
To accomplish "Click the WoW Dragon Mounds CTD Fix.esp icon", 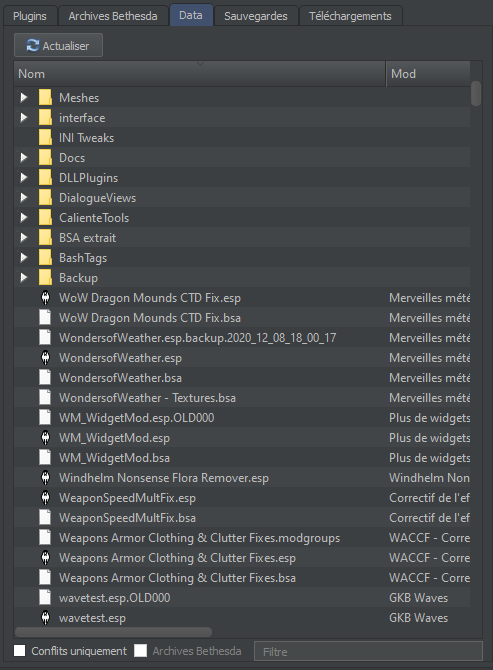I will [45, 297].
